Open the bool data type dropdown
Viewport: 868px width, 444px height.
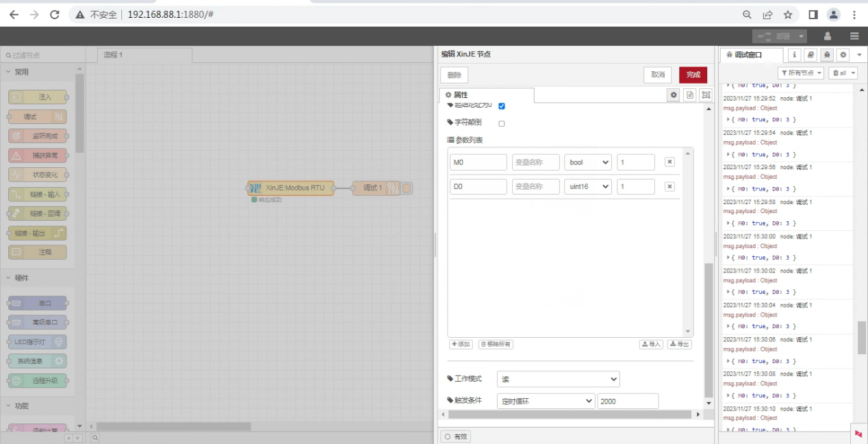pos(588,162)
